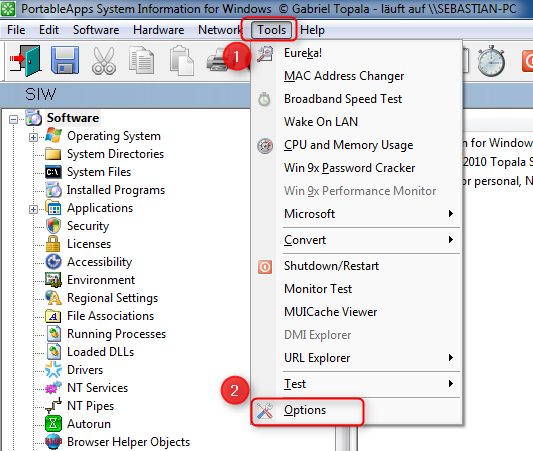Open the Network menu
This screenshot has width=533, height=451.
coord(220,30)
